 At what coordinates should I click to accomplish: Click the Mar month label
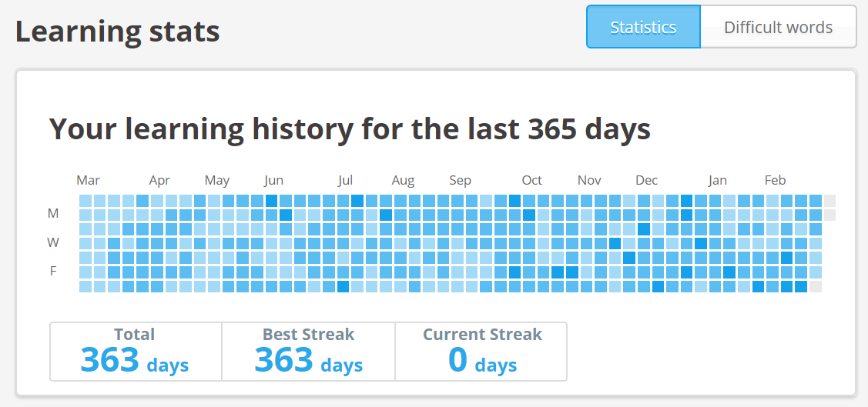pos(88,180)
